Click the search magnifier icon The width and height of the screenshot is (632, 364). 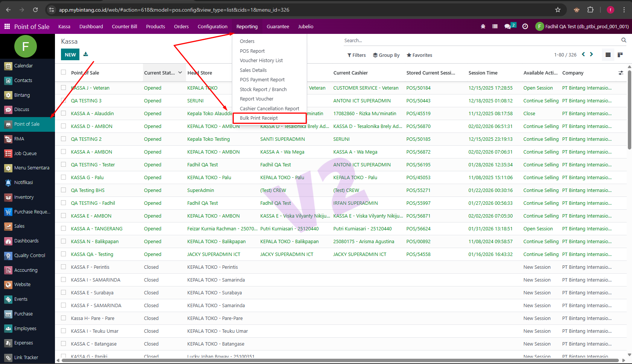[624, 40]
